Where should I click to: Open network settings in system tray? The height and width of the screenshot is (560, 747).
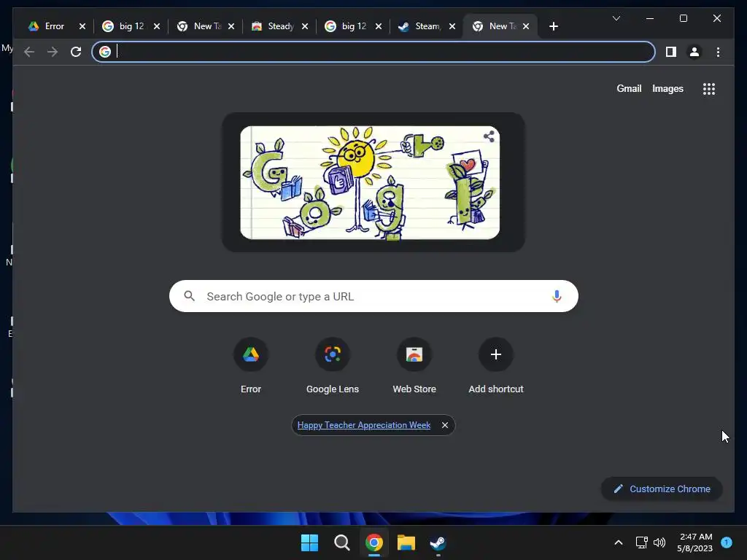click(x=642, y=542)
